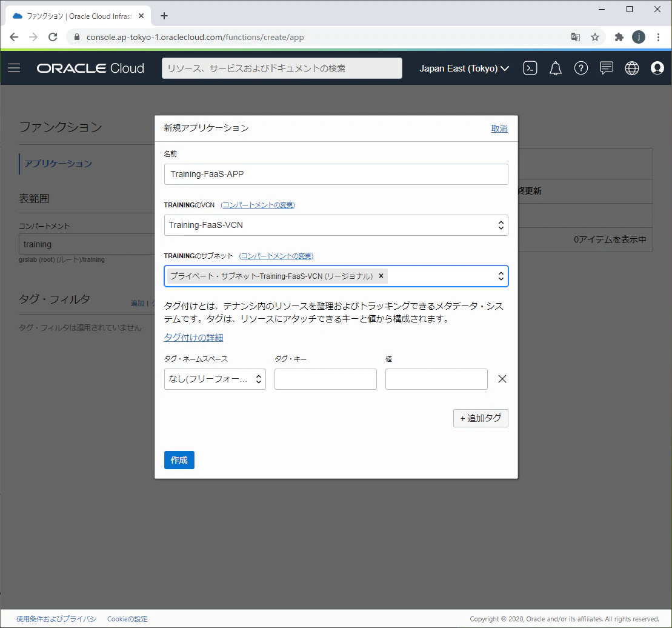Click VCN コンパートメントの変更 link
This screenshot has width=672, height=628.
click(258, 205)
